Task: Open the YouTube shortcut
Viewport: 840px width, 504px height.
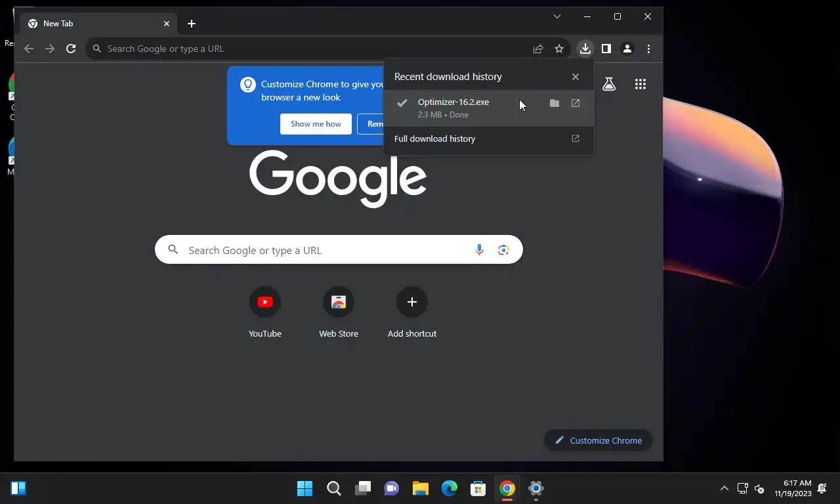Action: (265, 313)
